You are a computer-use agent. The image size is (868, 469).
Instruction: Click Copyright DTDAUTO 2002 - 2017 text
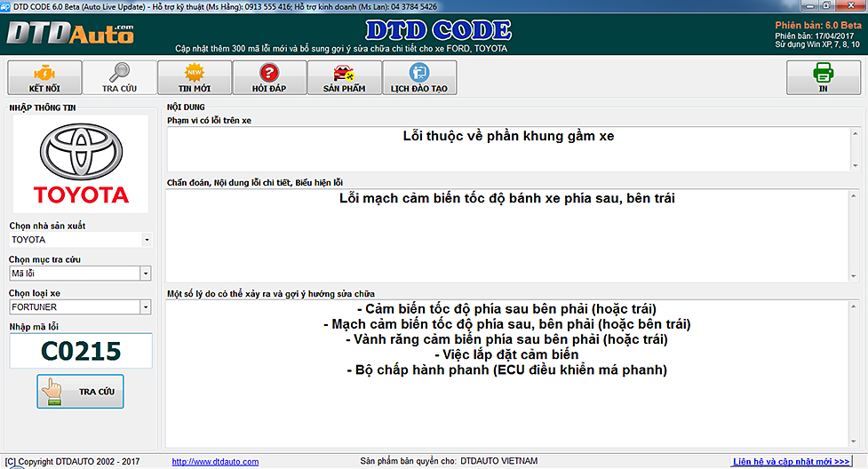tap(73, 462)
